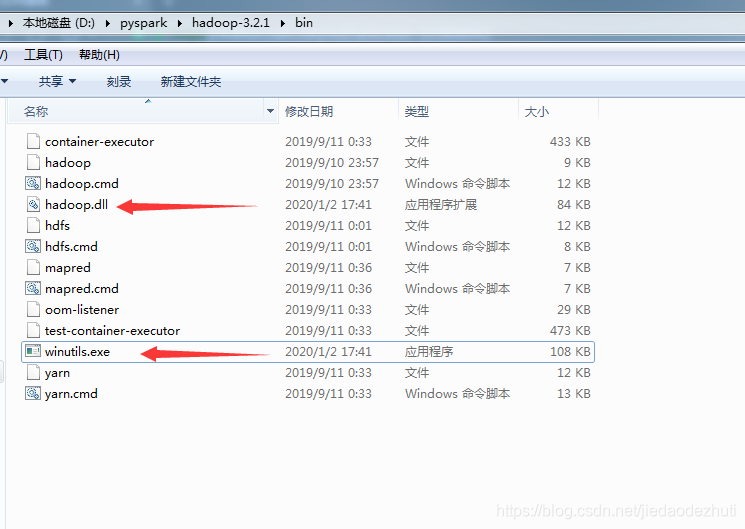
Task: Click the 84 KB size value
Action: tap(574, 204)
